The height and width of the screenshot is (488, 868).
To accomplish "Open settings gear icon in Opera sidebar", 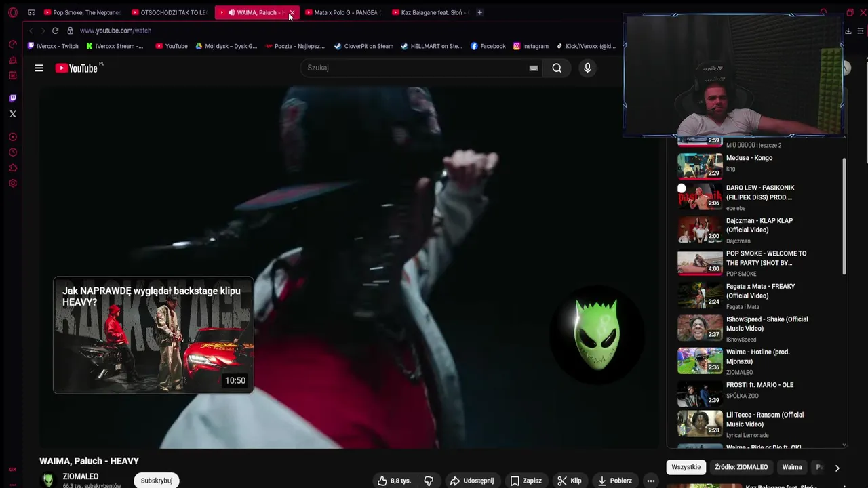I will 13,184.
